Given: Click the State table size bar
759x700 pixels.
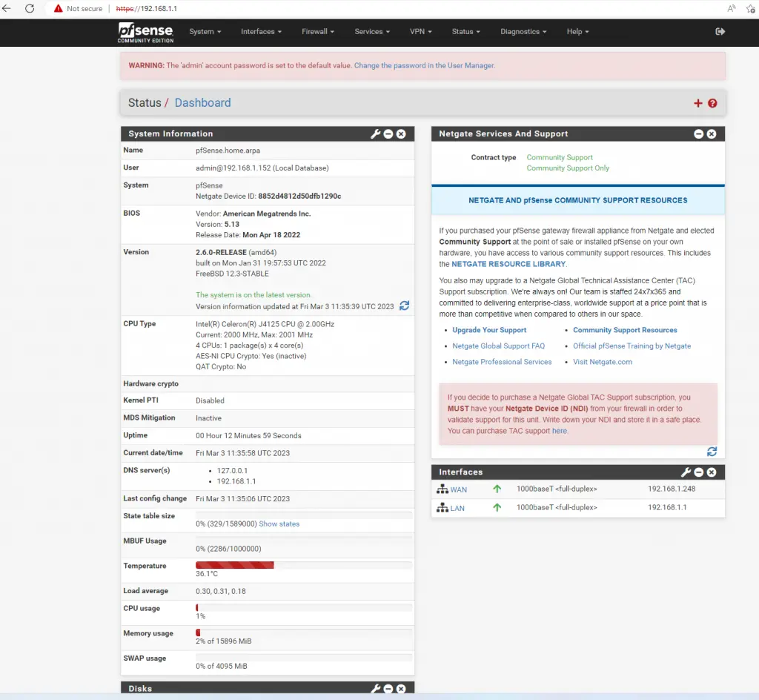Looking at the screenshot, I should pos(304,515).
